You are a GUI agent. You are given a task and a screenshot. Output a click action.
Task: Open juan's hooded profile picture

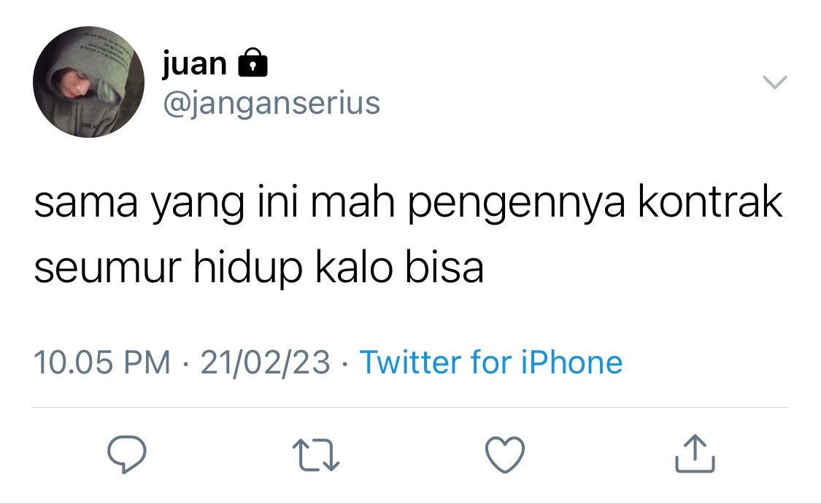click(88, 82)
